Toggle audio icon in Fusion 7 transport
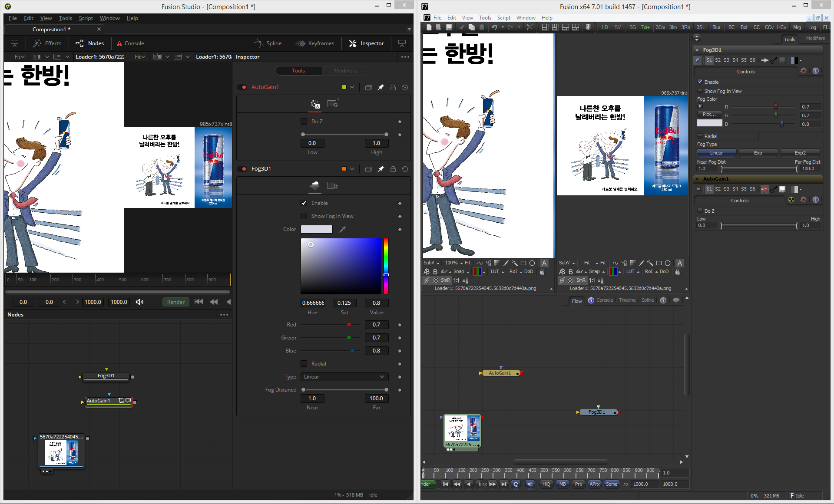Viewport: 834px width, 504px height. (530, 484)
